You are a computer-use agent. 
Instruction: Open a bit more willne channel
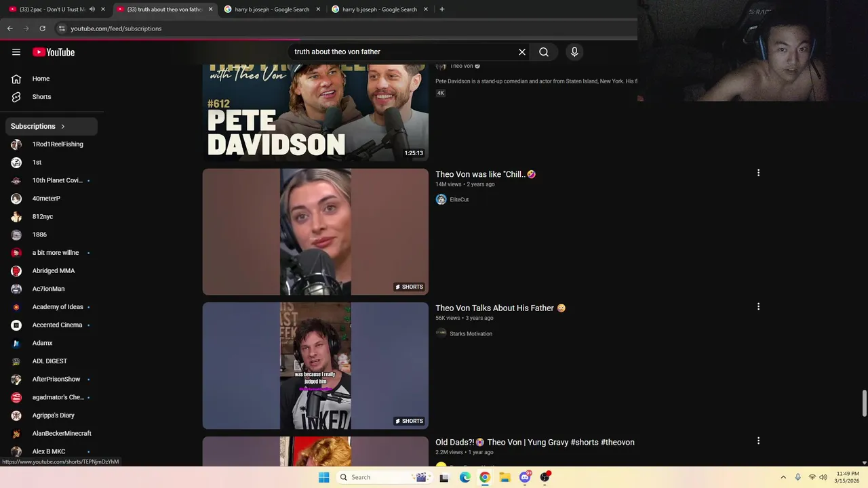click(x=52, y=253)
